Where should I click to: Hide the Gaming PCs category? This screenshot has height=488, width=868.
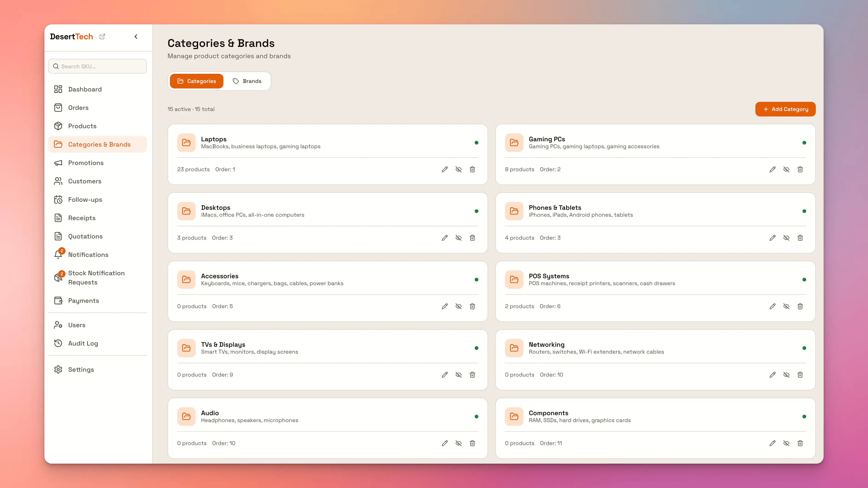click(786, 169)
